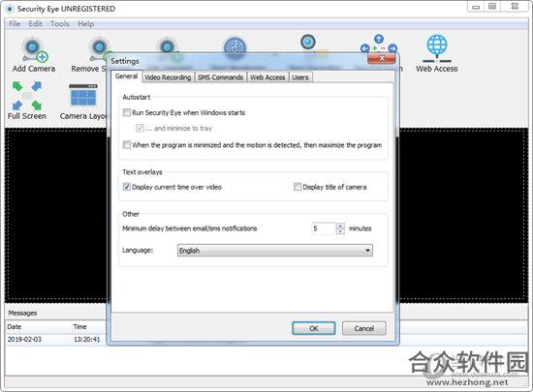Select the 13:20:41 message time cell
The width and height of the screenshot is (533, 392).
pyautogui.click(x=87, y=339)
